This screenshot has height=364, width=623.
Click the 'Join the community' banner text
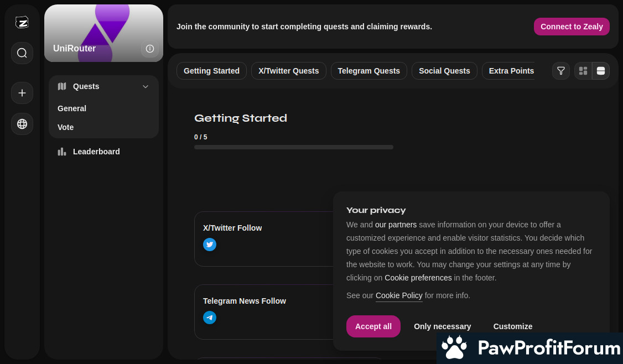point(304,27)
